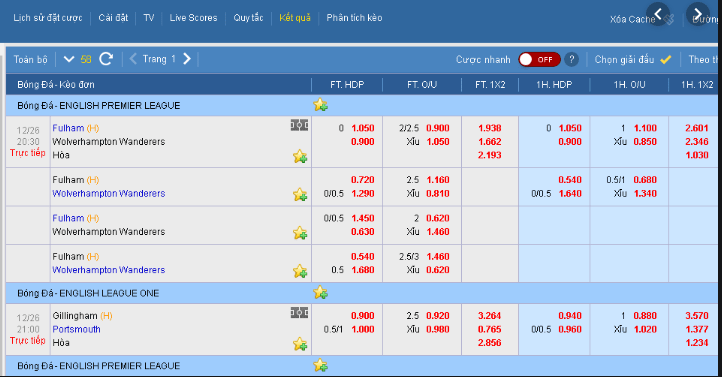The width and height of the screenshot is (722, 377).
Task: Select Gillingham 1H 1X2 odds 3.570
Action: tap(697, 316)
